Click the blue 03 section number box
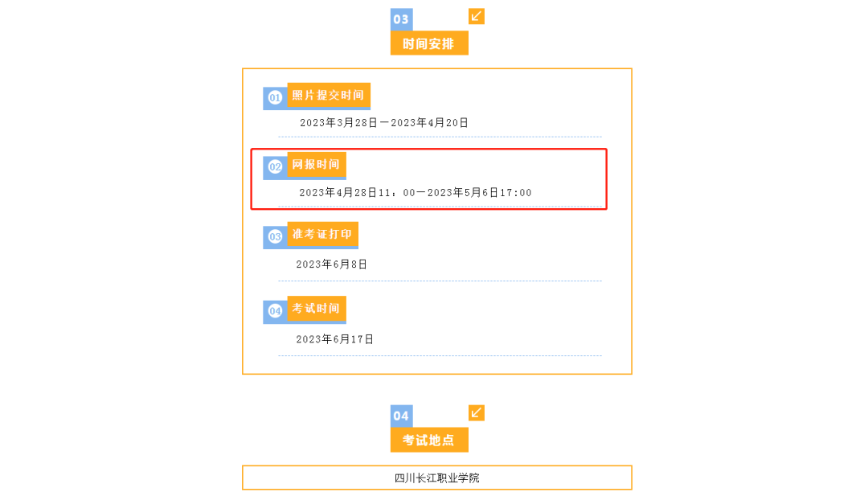The image size is (868, 492). [x=401, y=19]
